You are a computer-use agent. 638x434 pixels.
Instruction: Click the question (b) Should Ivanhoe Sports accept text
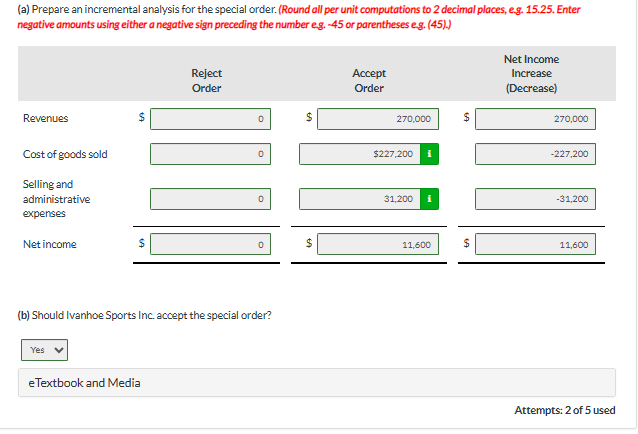(x=144, y=315)
